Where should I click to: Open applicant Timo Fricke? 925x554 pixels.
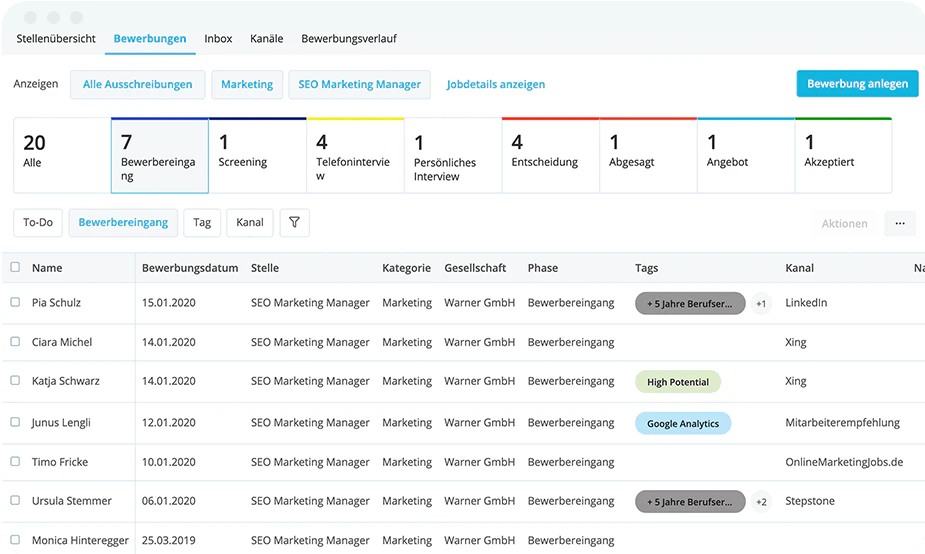tap(60, 462)
